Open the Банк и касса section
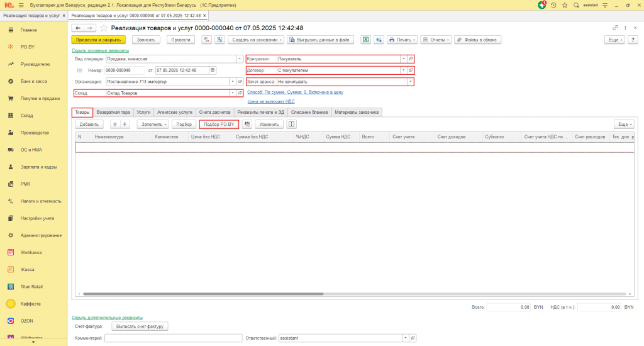644x346 pixels. pos(34,81)
